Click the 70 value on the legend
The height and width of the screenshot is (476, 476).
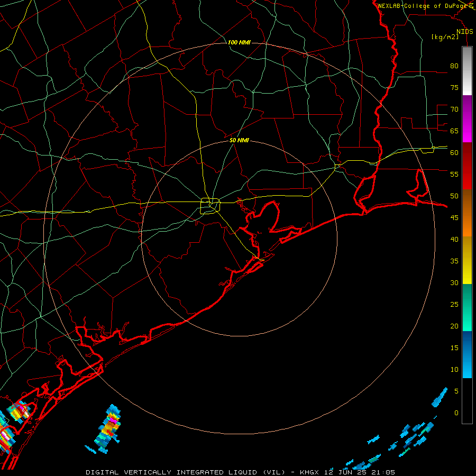(x=454, y=109)
